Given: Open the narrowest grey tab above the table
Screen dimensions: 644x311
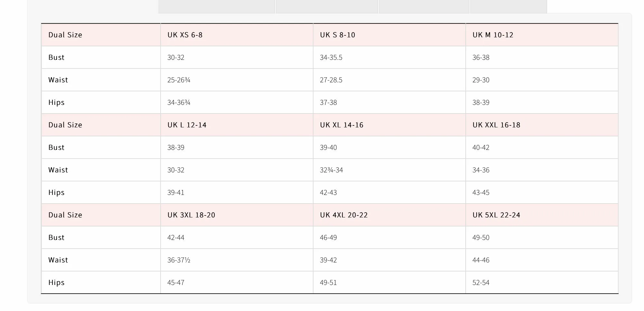Looking at the screenshot, I should [x=509, y=6].
